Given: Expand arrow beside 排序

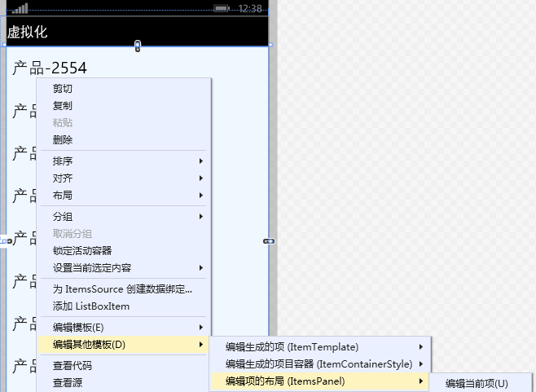Looking at the screenshot, I should [201, 161].
